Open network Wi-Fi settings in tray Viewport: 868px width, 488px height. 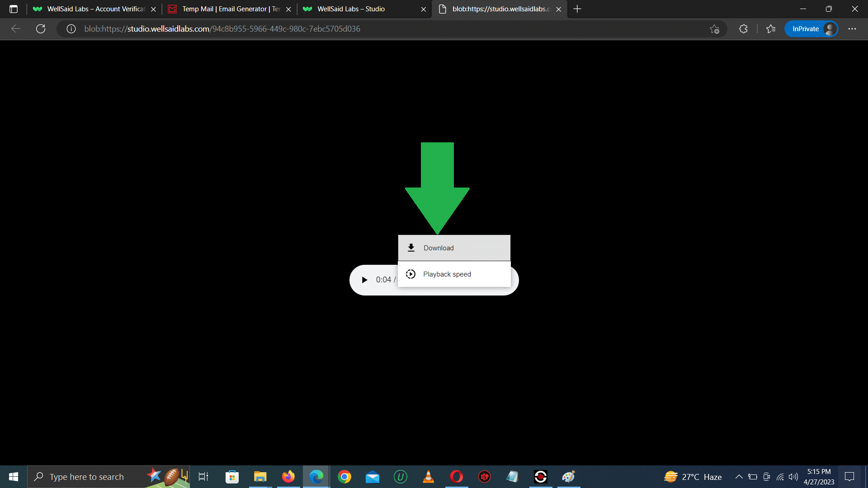coord(780,477)
